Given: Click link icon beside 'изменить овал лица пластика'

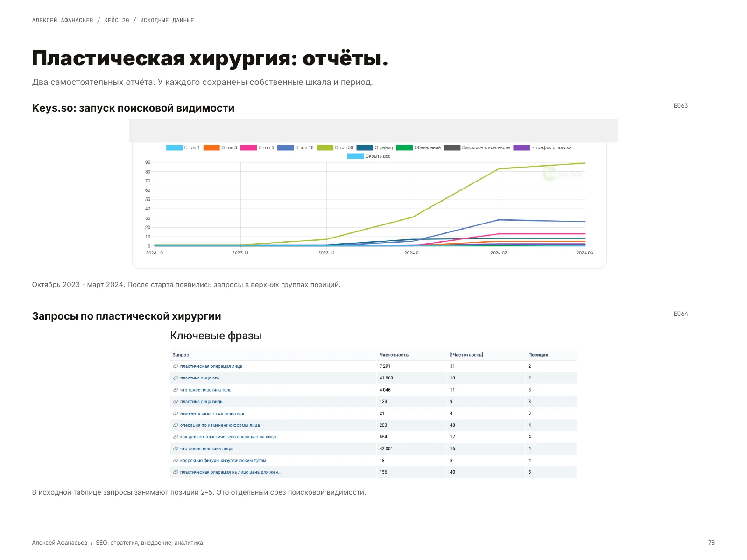Looking at the screenshot, I should pos(176,413).
